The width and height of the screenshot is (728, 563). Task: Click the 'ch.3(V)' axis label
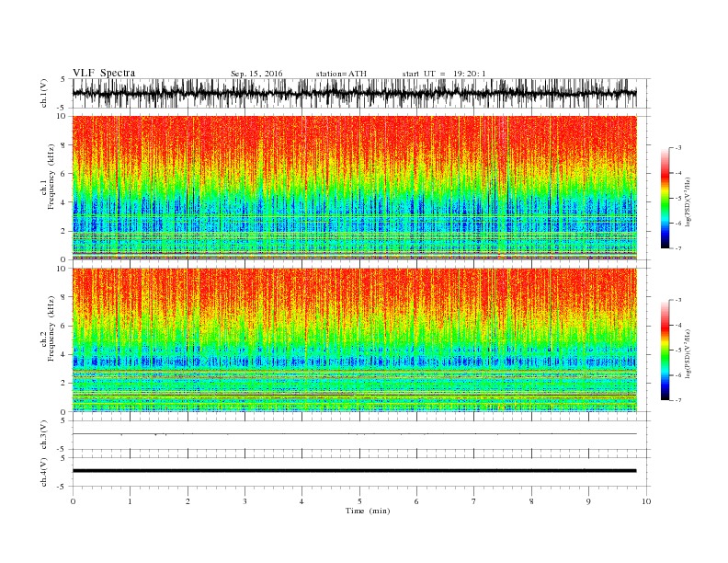(x=44, y=435)
